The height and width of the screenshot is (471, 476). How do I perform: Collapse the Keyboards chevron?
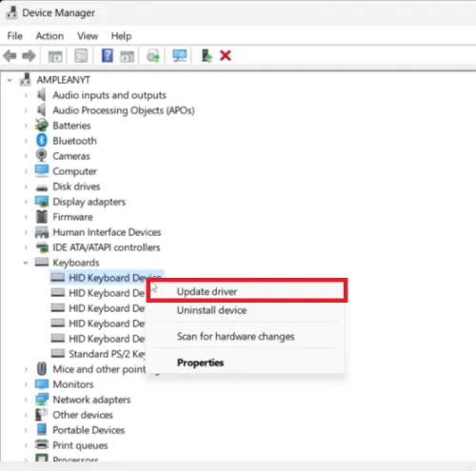26,263
